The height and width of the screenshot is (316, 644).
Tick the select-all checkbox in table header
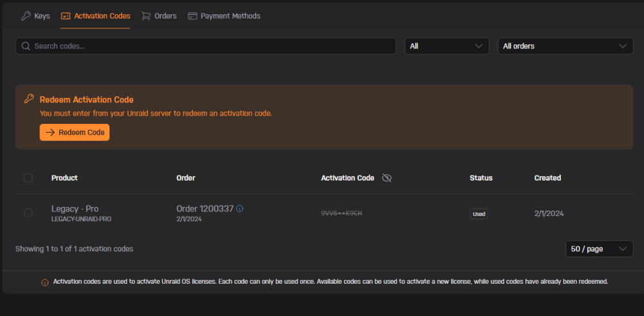pyautogui.click(x=28, y=178)
